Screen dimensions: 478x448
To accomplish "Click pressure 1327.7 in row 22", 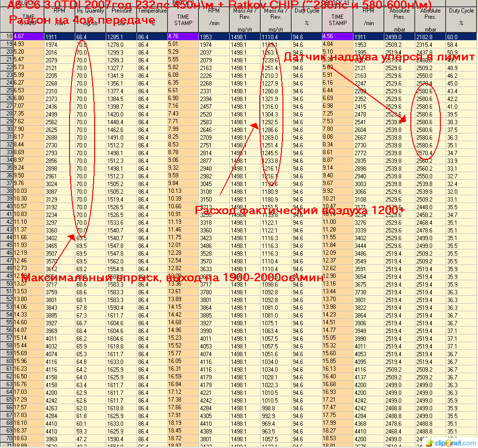I will click(x=121, y=68).
